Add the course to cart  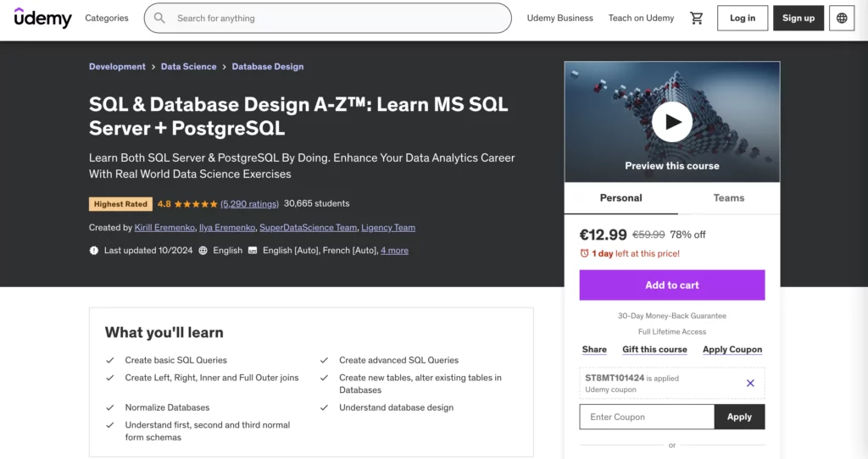tap(672, 285)
